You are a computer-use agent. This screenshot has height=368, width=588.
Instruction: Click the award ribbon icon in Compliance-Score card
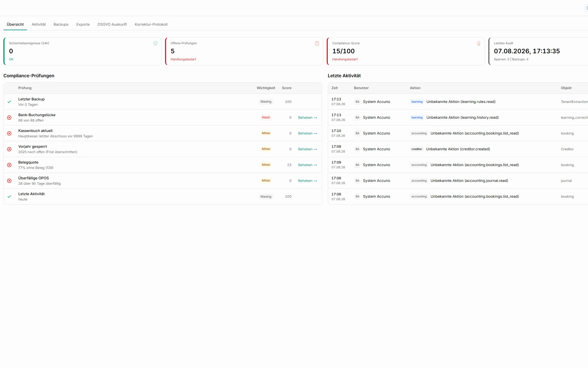(x=479, y=43)
